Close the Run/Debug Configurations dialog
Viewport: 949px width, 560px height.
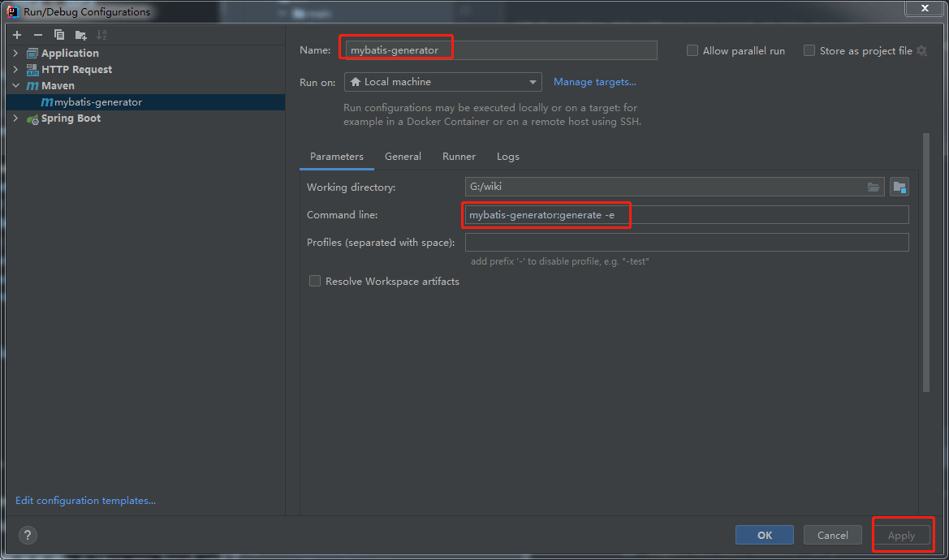(x=924, y=8)
